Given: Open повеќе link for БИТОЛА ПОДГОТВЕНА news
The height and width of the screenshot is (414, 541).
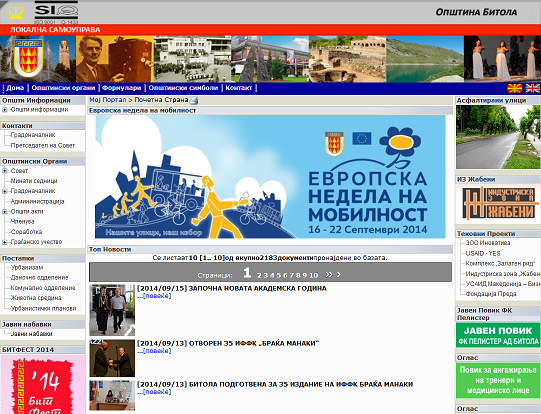Looking at the screenshot, I should coord(157,392).
